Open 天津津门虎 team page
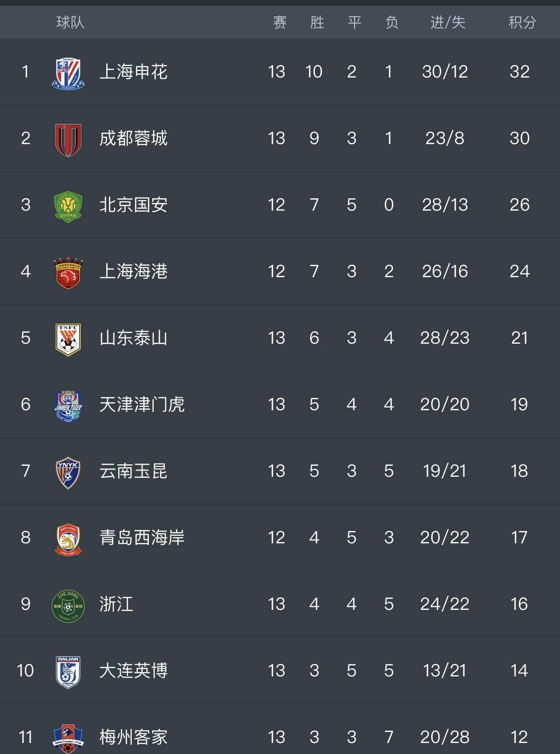The width and height of the screenshot is (560, 754). click(142, 405)
